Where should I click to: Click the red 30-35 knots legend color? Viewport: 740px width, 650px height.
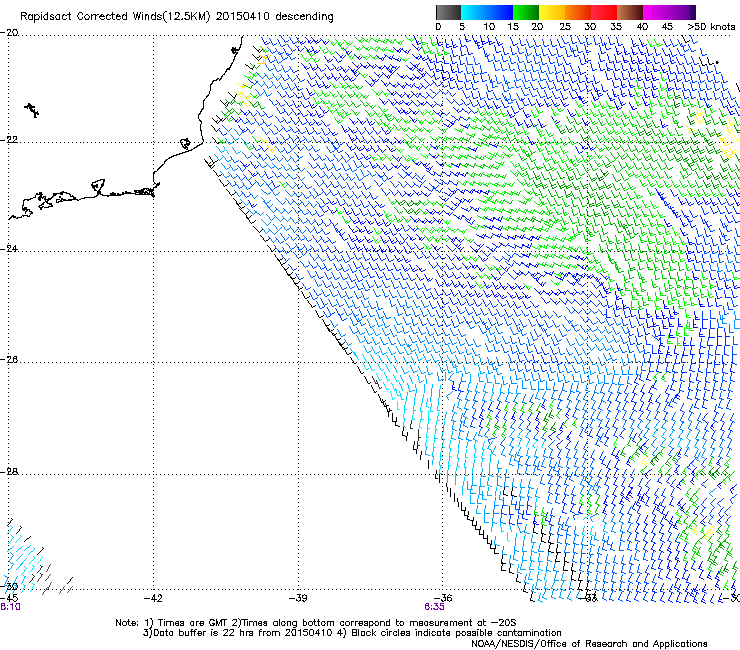(604, 12)
